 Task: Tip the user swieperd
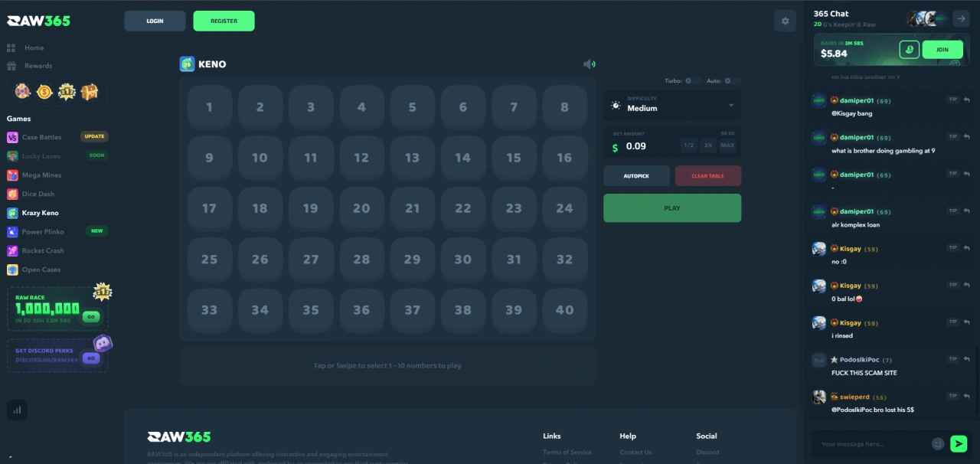(953, 396)
